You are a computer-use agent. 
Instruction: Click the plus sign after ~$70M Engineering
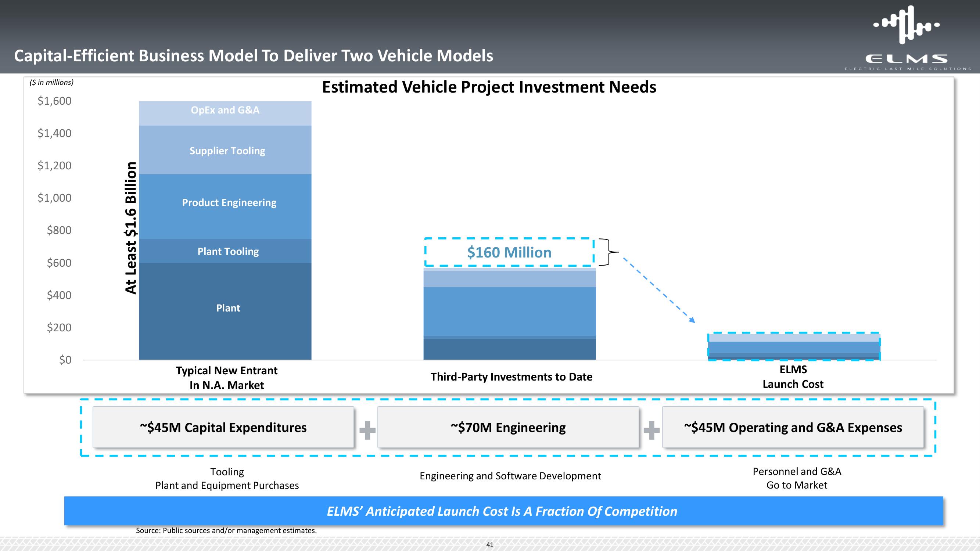(651, 431)
